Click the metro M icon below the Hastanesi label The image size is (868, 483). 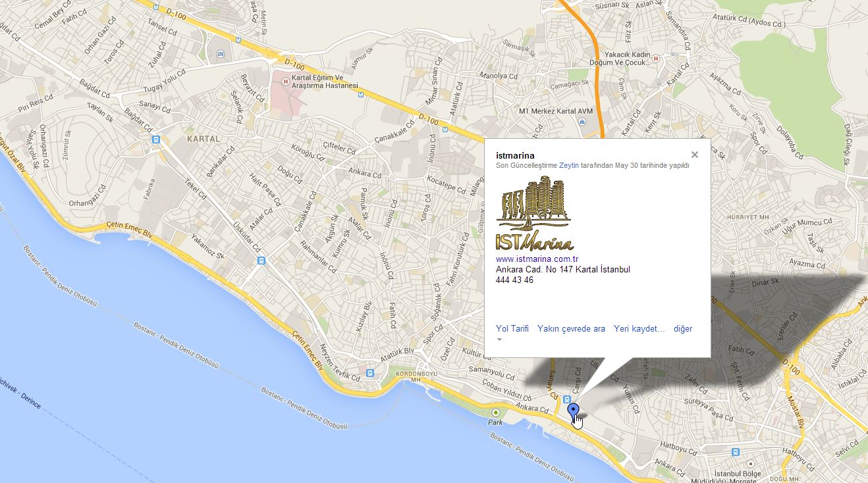(x=360, y=95)
